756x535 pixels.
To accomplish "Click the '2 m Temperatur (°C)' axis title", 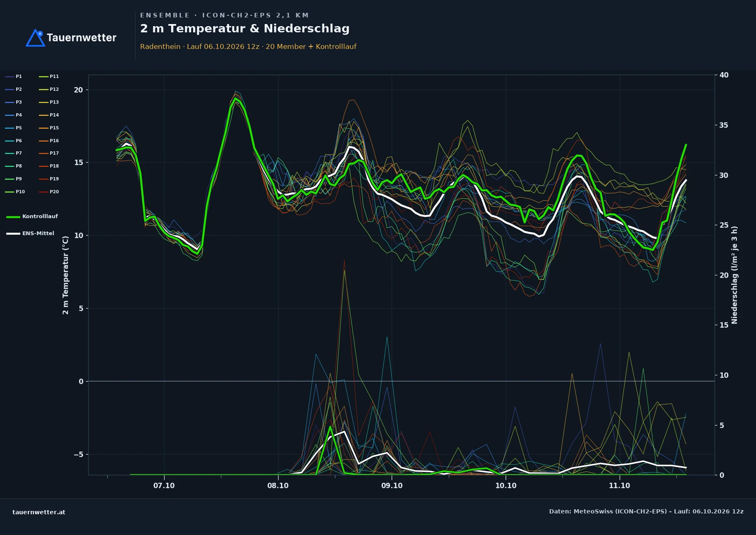I will click(65, 275).
